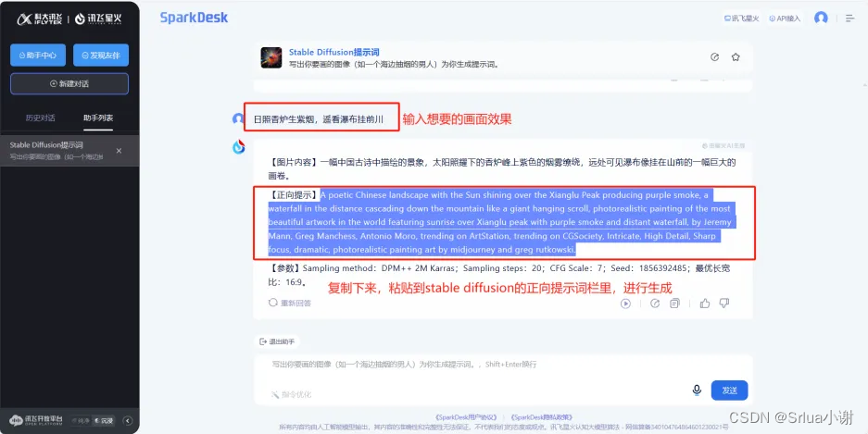Viewport: 868px width, 434px height.
Task: Switch to the 助手列表 tab
Action: click(98, 118)
